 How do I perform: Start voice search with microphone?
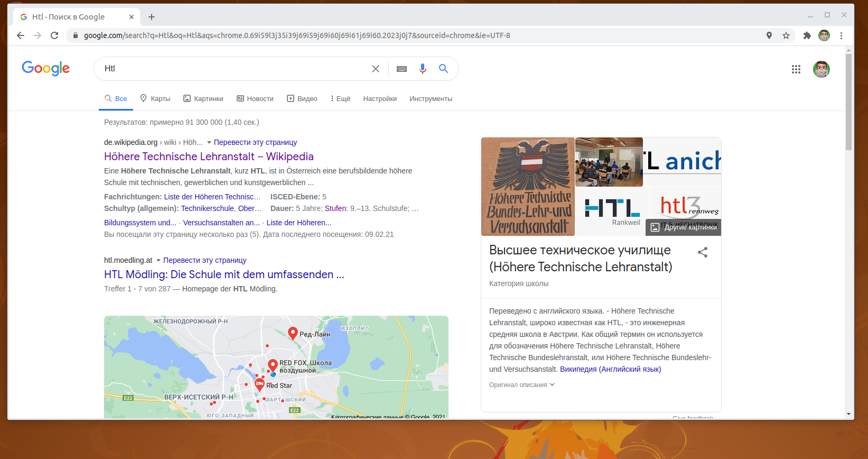tap(423, 69)
